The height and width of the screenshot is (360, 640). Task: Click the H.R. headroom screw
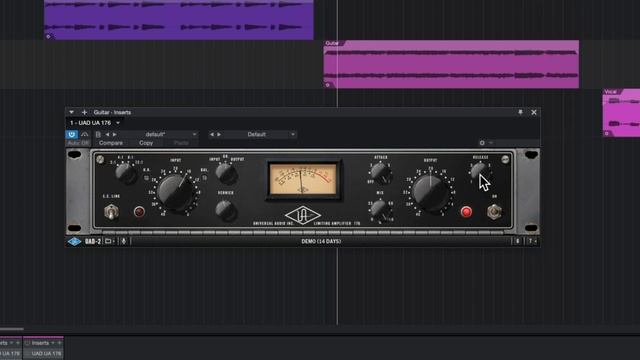[147, 178]
